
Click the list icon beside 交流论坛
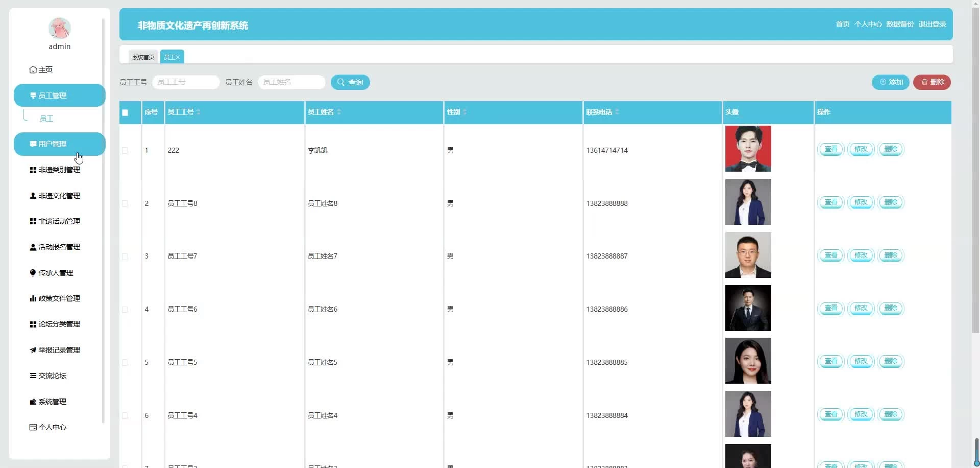coord(33,376)
